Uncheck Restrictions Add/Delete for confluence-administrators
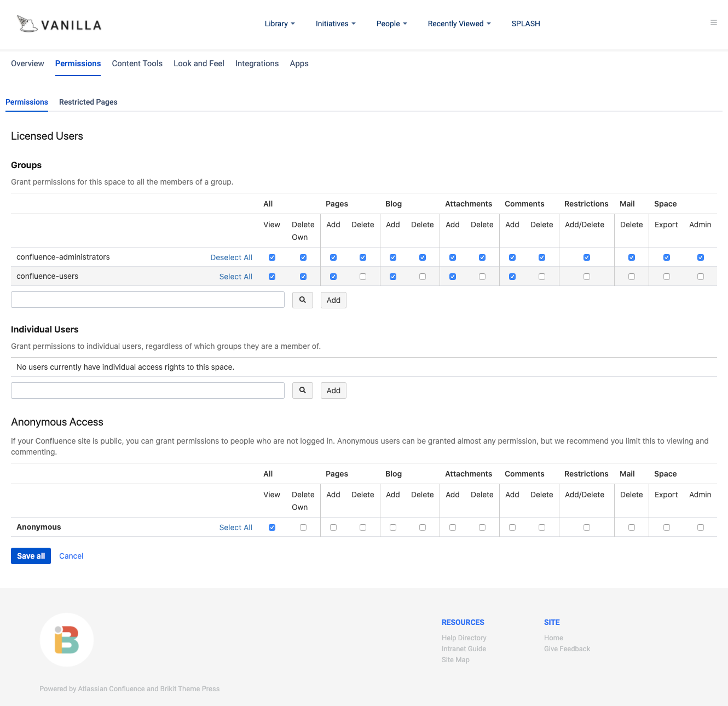The image size is (728, 706). pyautogui.click(x=587, y=257)
